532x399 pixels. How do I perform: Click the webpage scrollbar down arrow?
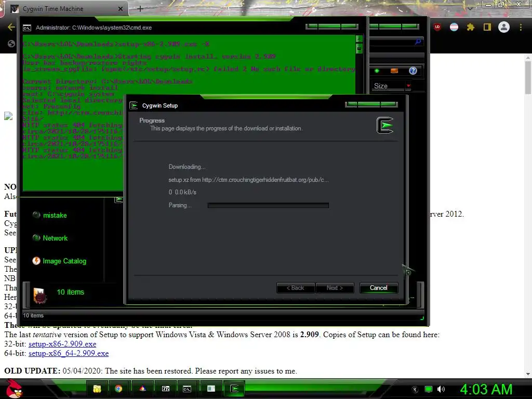tap(528, 374)
